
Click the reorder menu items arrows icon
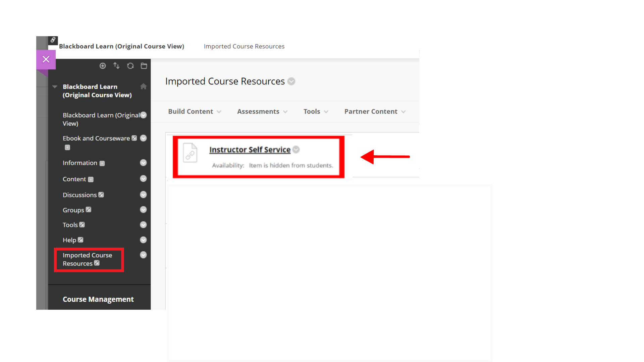(x=116, y=66)
